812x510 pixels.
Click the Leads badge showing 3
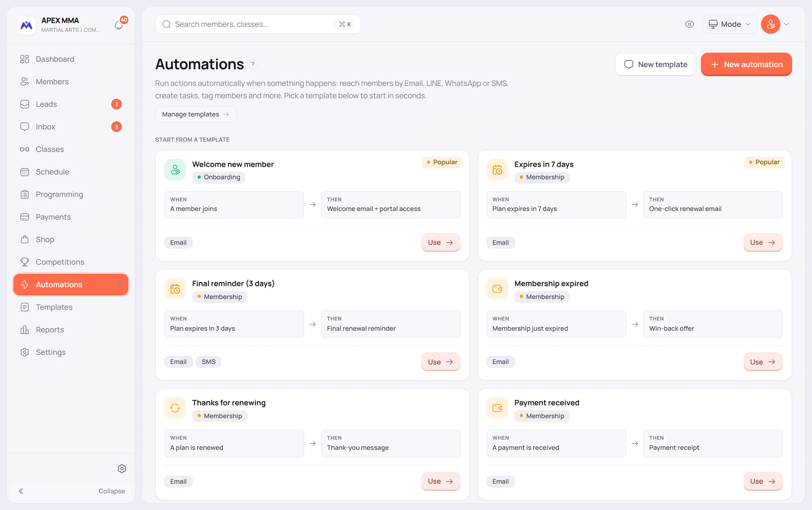(116, 104)
